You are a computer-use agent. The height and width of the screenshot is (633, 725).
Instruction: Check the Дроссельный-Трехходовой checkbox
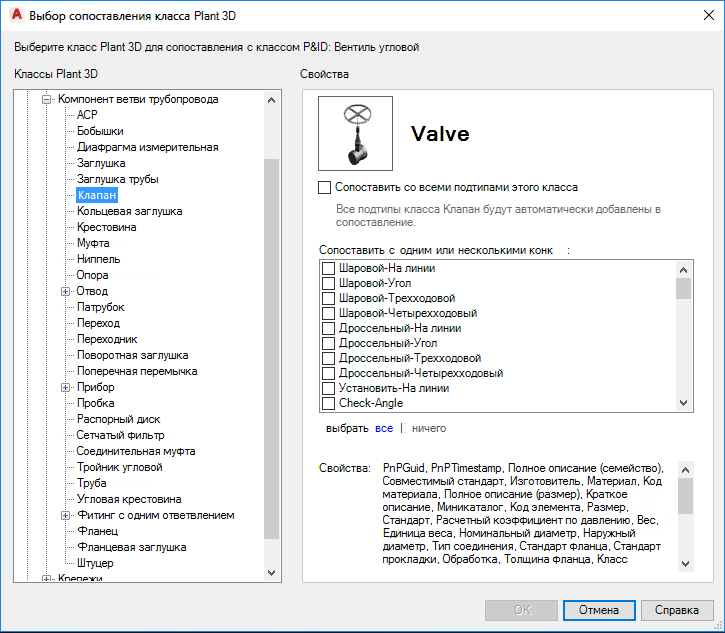pos(328,358)
